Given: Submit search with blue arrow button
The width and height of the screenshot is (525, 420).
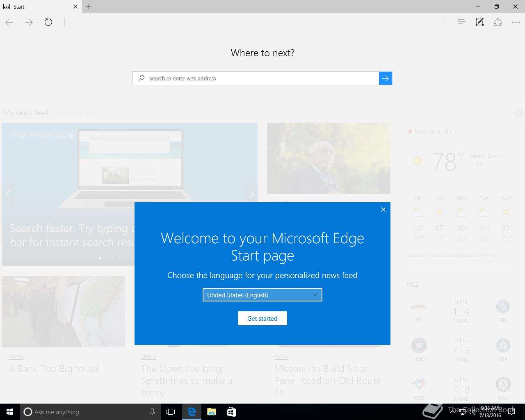Looking at the screenshot, I should click(x=386, y=78).
